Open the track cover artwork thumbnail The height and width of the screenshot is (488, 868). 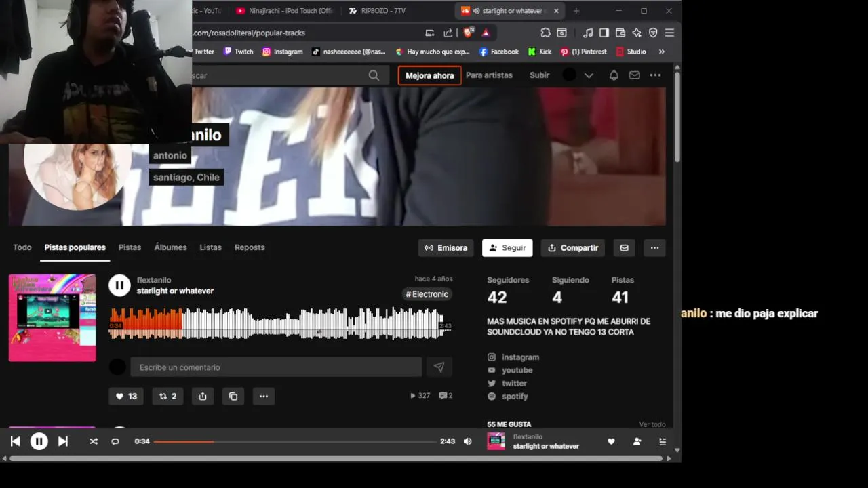pos(52,318)
